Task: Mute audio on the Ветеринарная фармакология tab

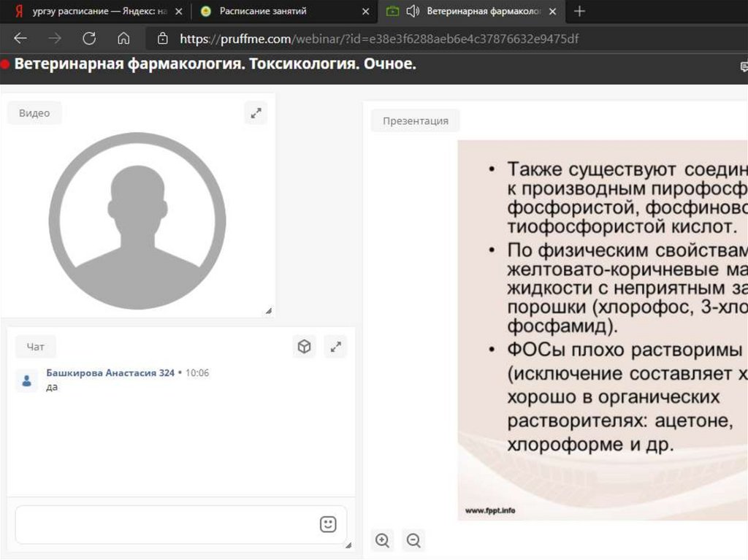Action: (x=413, y=11)
